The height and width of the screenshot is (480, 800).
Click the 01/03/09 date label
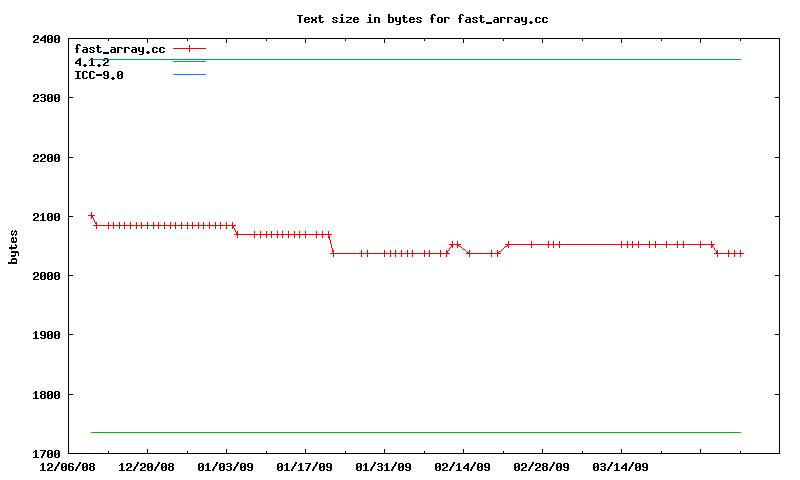(225, 467)
